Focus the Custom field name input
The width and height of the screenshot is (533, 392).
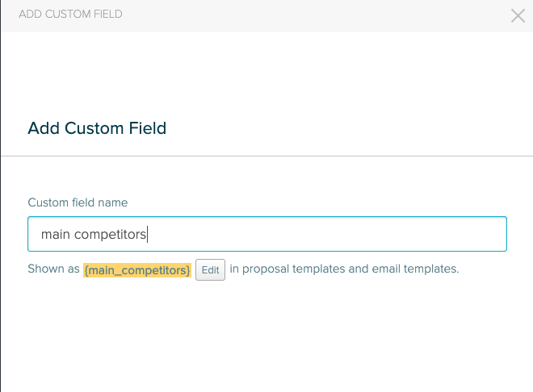[266, 234]
